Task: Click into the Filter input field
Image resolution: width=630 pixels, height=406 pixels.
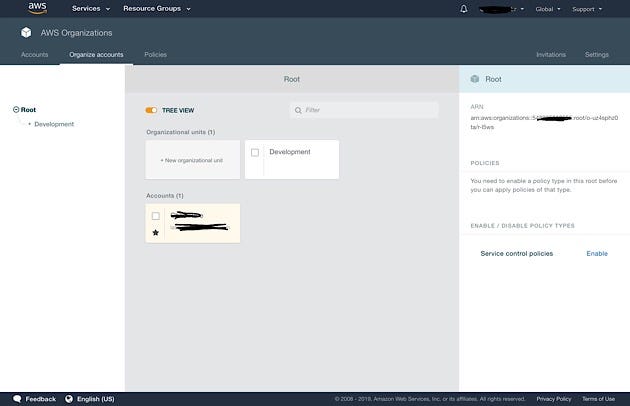Action: pos(364,110)
